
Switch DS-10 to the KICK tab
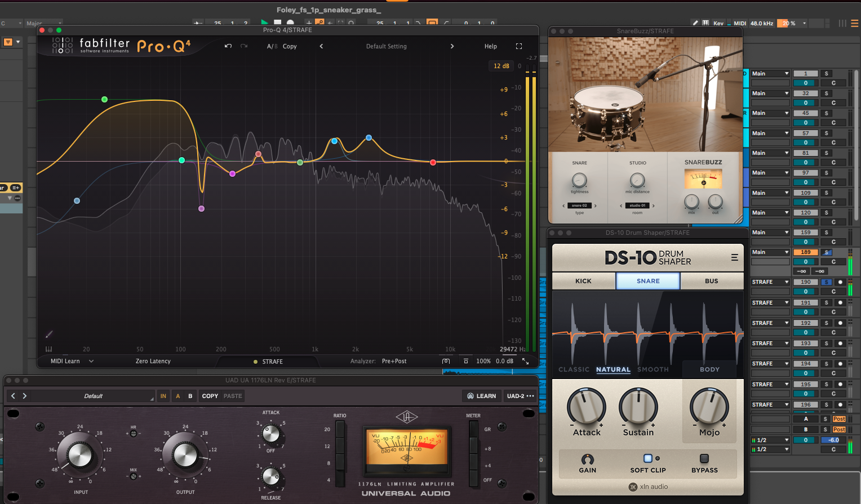point(584,281)
